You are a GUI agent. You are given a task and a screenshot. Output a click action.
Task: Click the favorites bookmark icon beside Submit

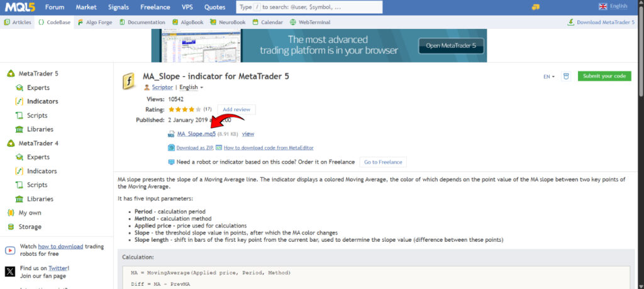[565, 76]
